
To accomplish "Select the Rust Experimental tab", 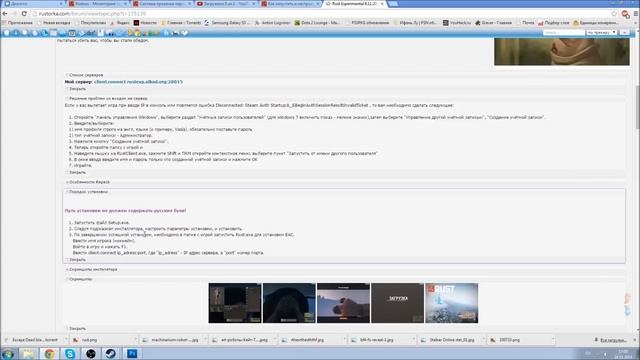I will pos(353,4).
